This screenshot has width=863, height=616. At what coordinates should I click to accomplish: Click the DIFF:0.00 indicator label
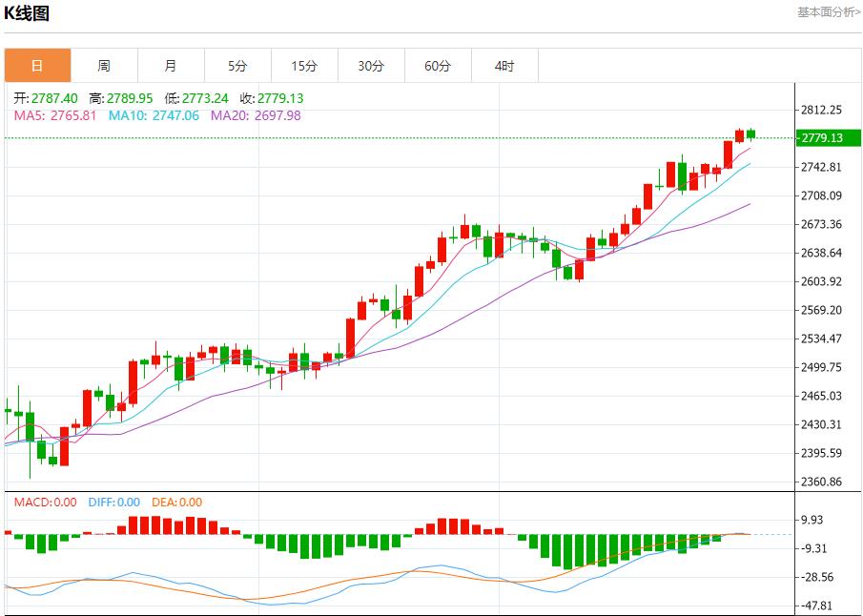(113, 503)
